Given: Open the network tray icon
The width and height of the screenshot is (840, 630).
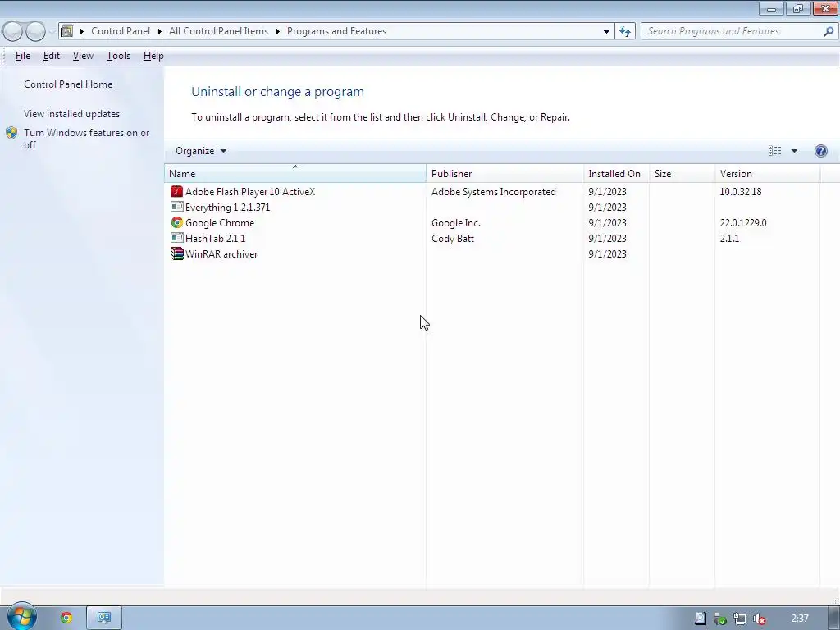Looking at the screenshot, I should coord(740,619).
